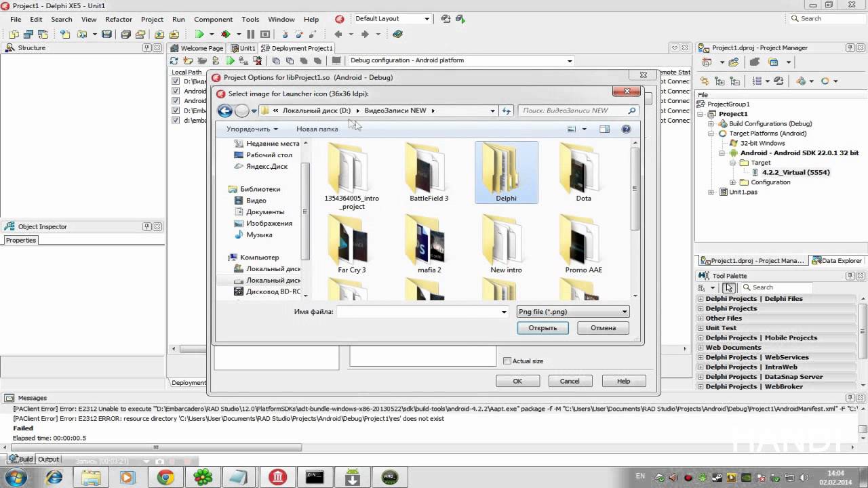Select the Delphi folder
The height and width of the screenshot is (488, 868).
pos(506,172)
